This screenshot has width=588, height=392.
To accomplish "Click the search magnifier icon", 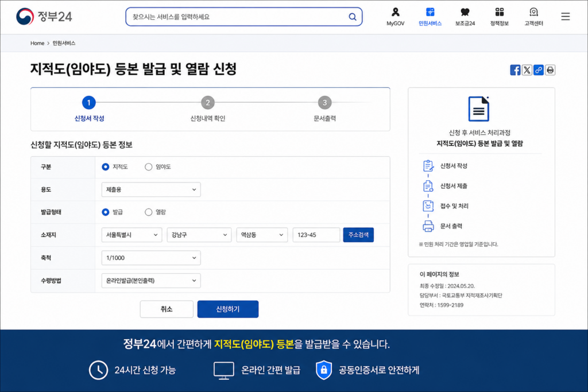I will tap(353, 17).
